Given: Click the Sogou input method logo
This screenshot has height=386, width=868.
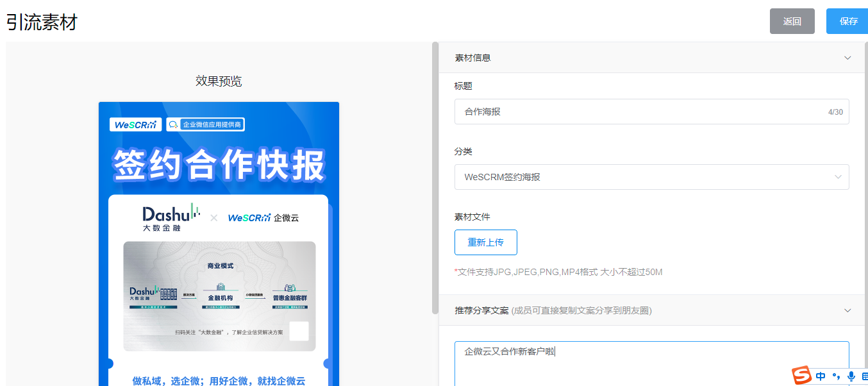Looking at the screenshot, I should pos(801,376).
